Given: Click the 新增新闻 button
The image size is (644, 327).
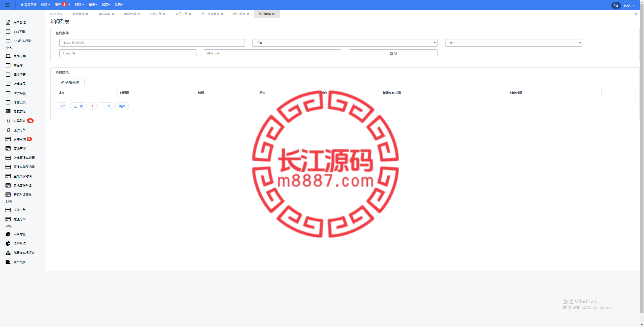Looking at the screenshot, I should [70, 82].
